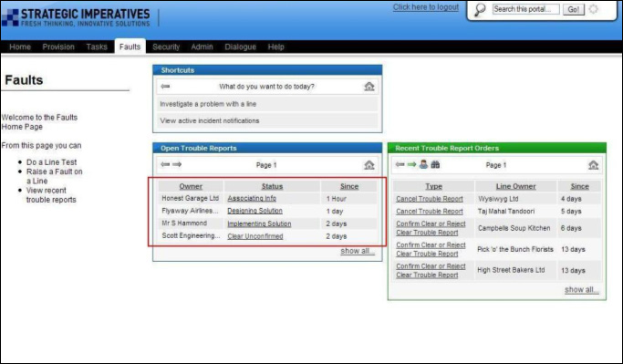Open the Home menu tab
The width and height of the screenshot is (623, 364).
click(20, 47)
